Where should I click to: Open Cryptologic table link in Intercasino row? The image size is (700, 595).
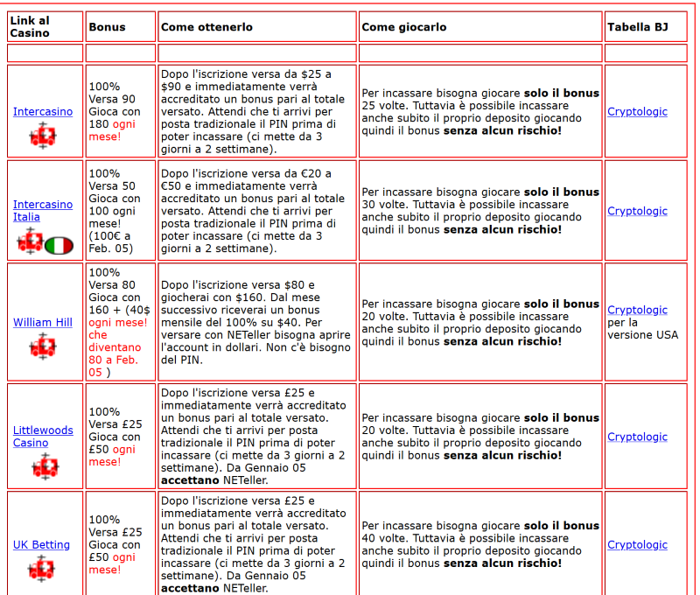pos(637,112)
